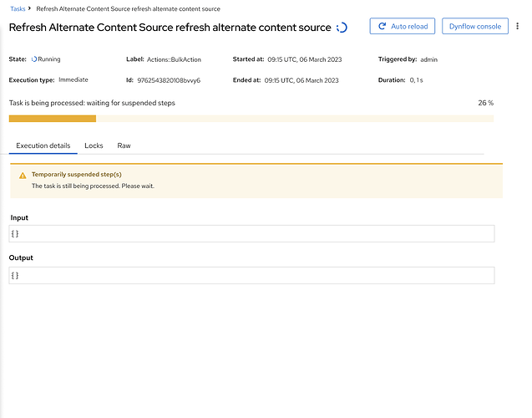
Task: Click the Tasks breadcrumb link
Action: 18,8
